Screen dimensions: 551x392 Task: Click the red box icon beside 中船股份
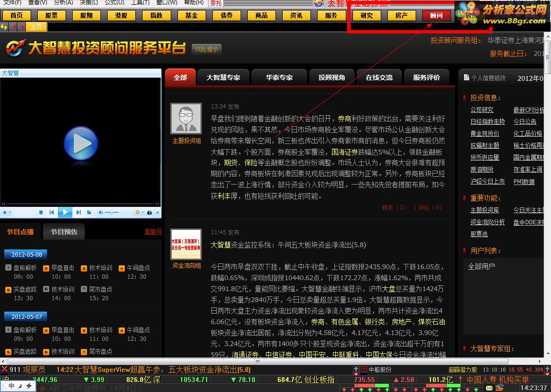click(364, 369)
